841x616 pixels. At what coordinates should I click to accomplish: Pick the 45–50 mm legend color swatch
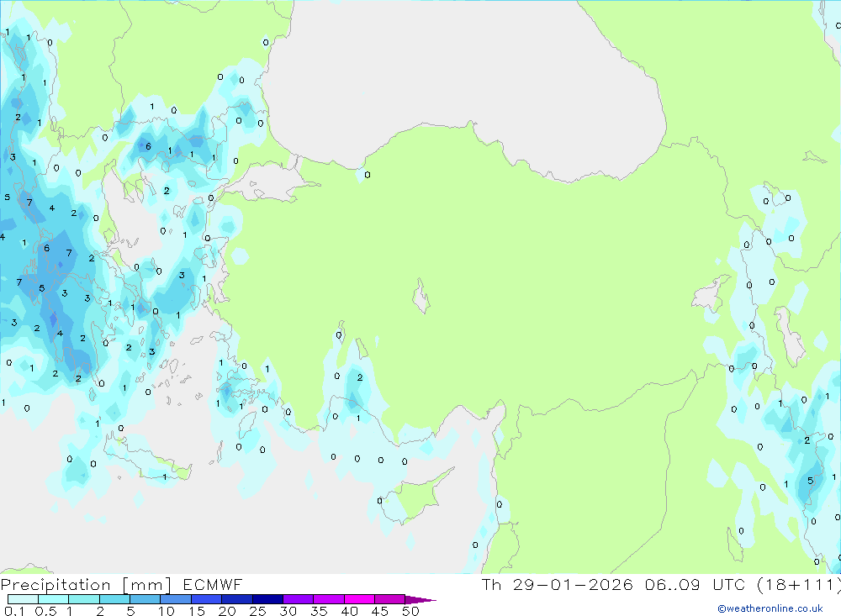pos(390,599)
